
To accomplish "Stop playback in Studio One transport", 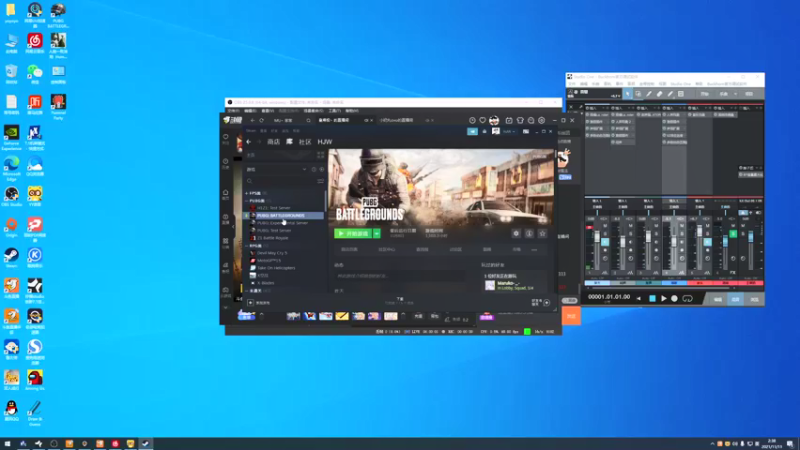I will click(652, 298).
